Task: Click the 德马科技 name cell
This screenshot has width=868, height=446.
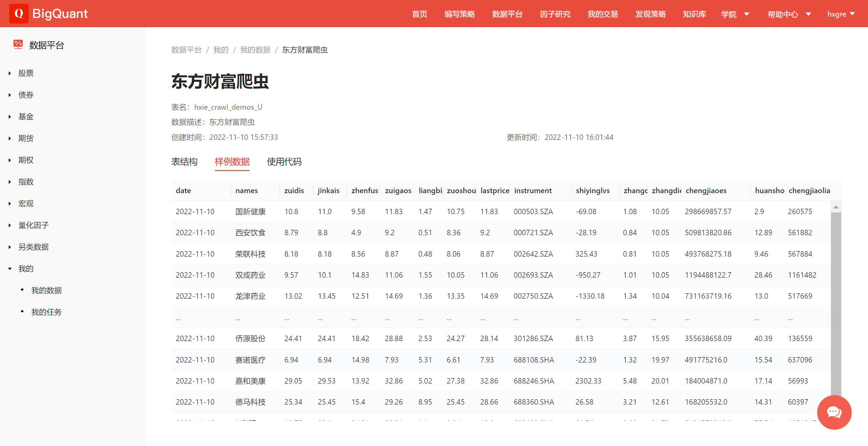Action: click(250, 402)
